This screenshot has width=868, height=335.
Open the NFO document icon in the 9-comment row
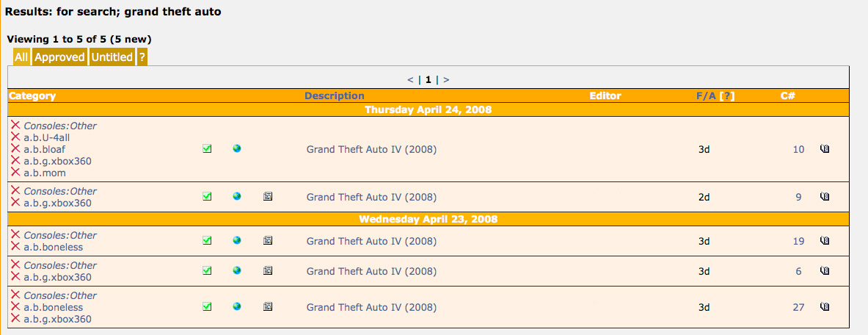click(268, 197)
